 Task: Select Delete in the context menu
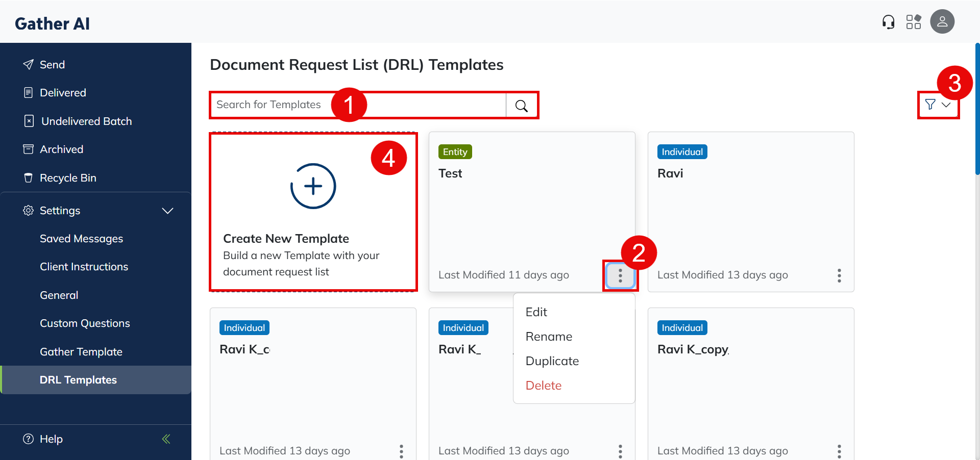point(543,386)
